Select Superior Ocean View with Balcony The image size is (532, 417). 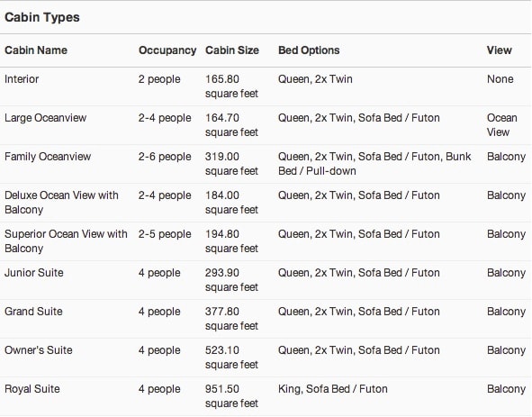click(66, 241)
